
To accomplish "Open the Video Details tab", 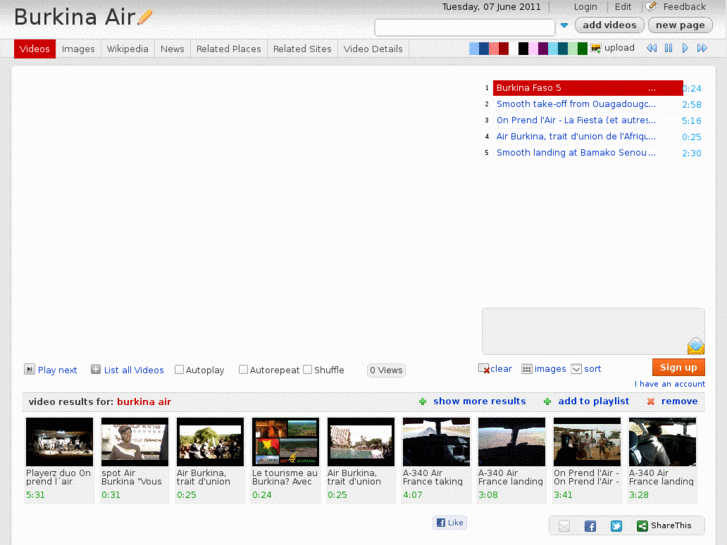I will pos(373,49).
